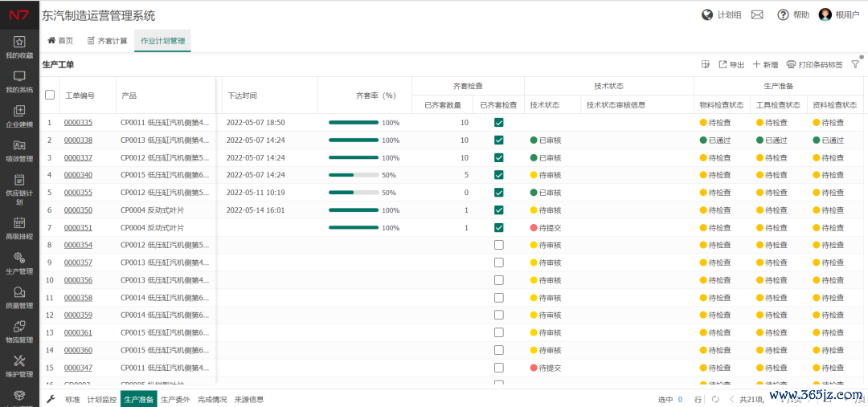Viewport: 868px width, 407px height.
Task: Click the 根用户 avatar
Action: [x=825, y=15]
